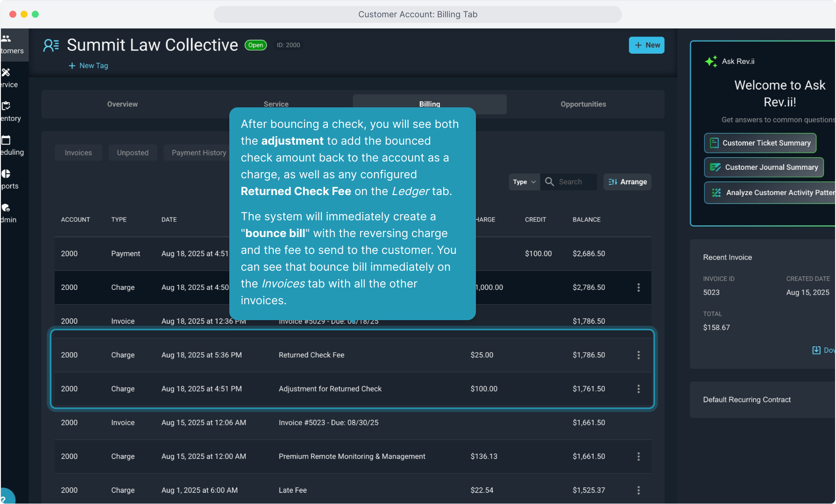836x504 pixels.
Task: Open the Reports pie chart icon
Action: (x=6, y=174)
